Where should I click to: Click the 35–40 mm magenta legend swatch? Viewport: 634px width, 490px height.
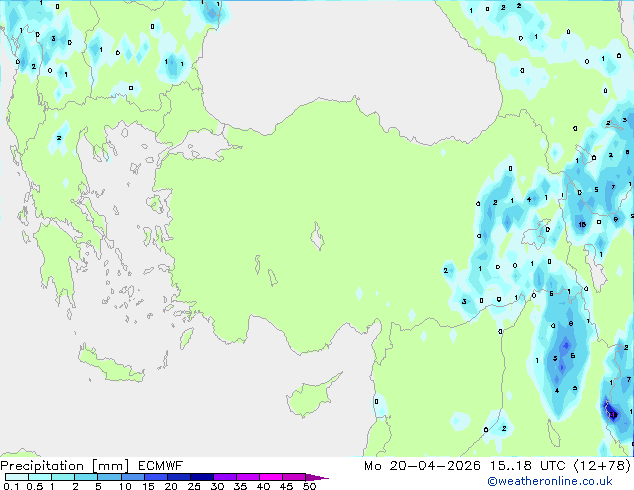click(x=247, y=477)
